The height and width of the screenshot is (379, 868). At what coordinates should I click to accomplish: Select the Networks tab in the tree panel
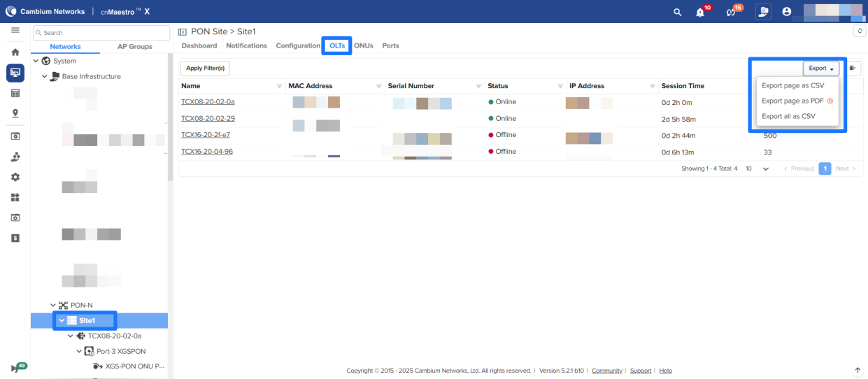tap(65, 47)
